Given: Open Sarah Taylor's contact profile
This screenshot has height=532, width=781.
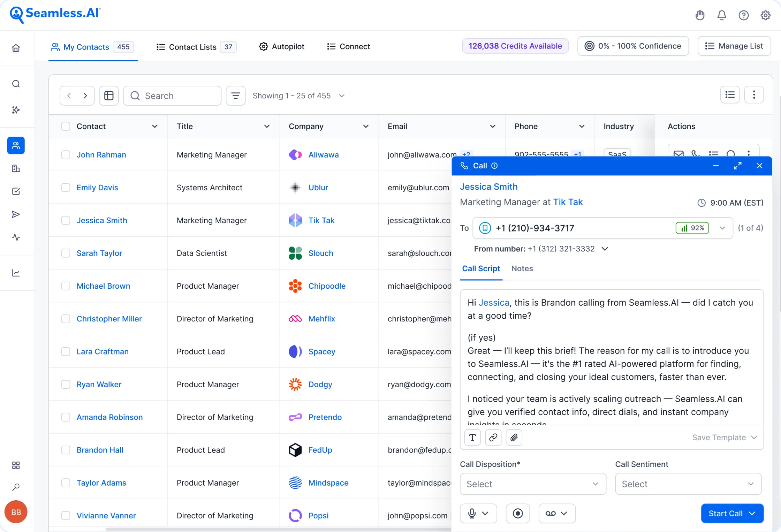Looking at the screenshot, I should [99, 253].
